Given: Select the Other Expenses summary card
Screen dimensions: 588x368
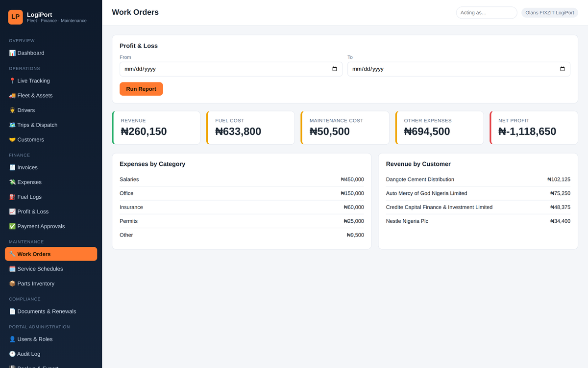Looking at the screenshot, I should pyautogui.click(x=440, y=128).
